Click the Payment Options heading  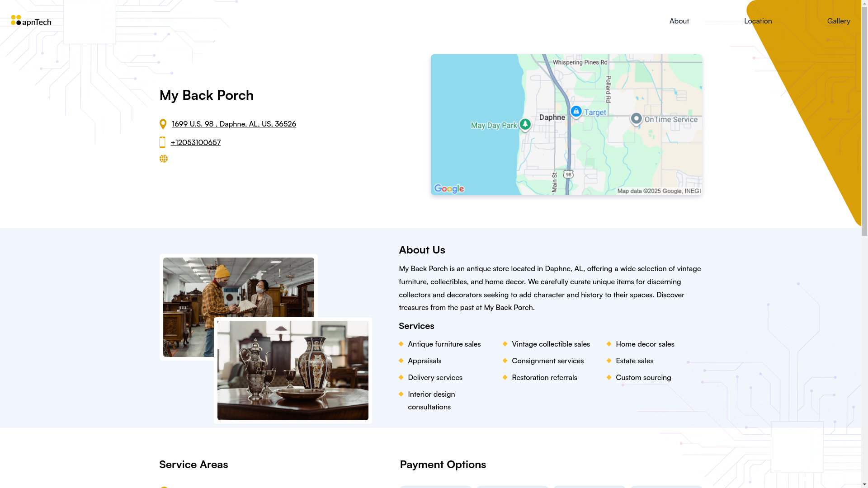pos(443,464)
